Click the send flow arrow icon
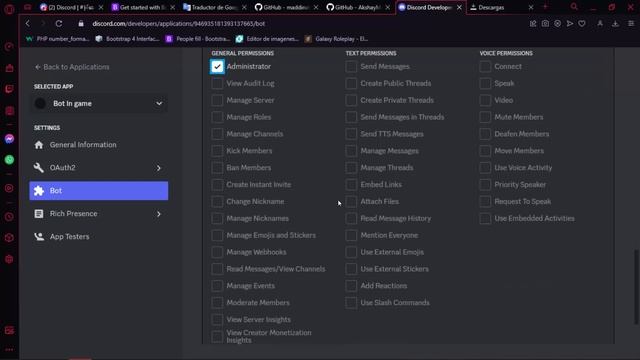The width and height of the screenshot is (640, 360). pos(570,24)
